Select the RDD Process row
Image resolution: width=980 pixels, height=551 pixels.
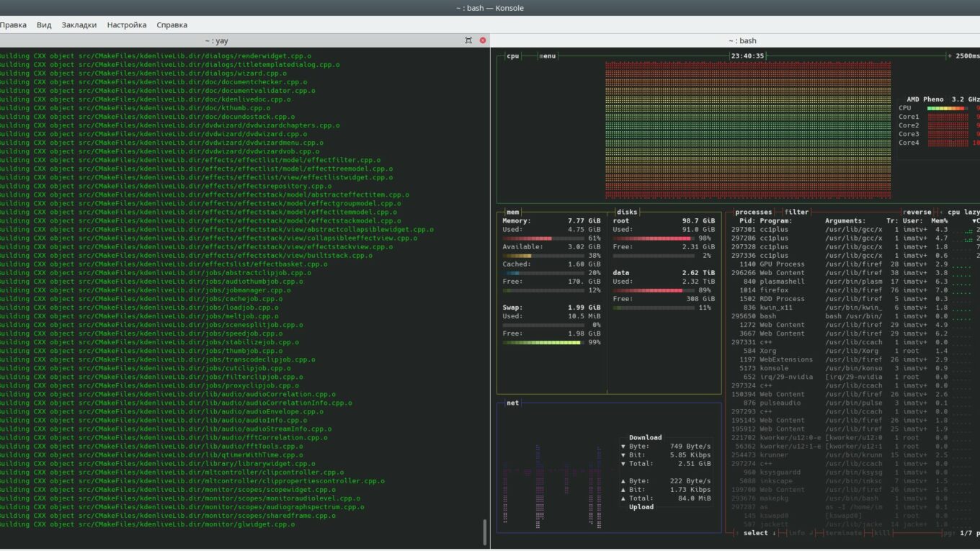tap(855, 299)
